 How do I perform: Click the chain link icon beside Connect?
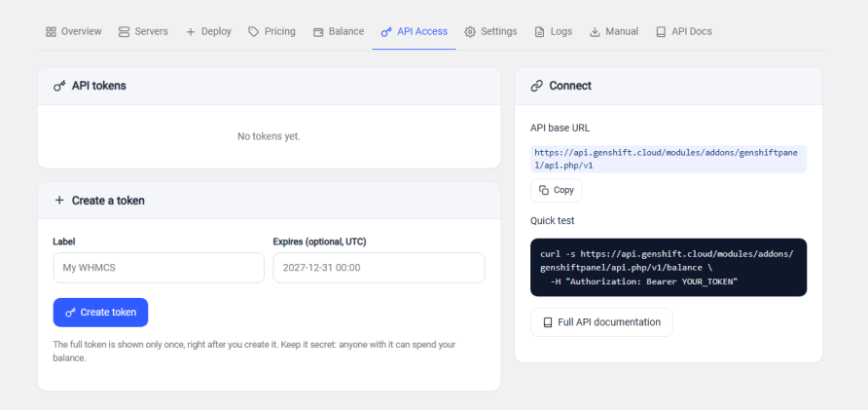pos(536,86)
